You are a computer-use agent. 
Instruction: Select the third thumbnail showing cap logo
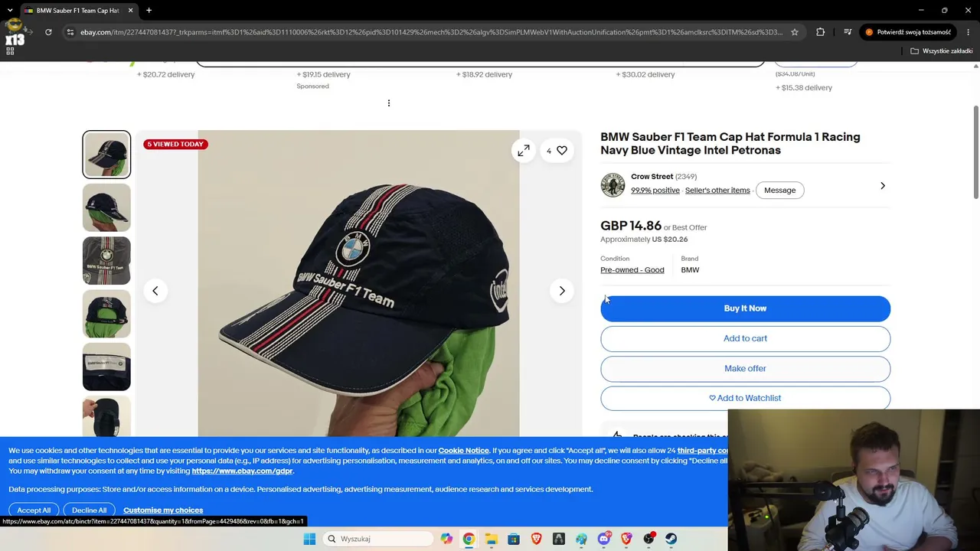pyautogui.click(x=106, y=261)
